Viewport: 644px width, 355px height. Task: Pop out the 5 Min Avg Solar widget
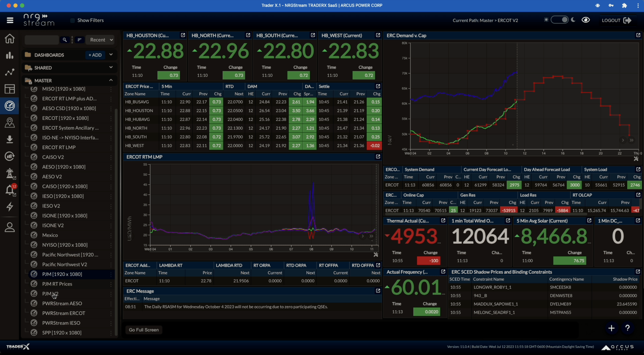589,221
